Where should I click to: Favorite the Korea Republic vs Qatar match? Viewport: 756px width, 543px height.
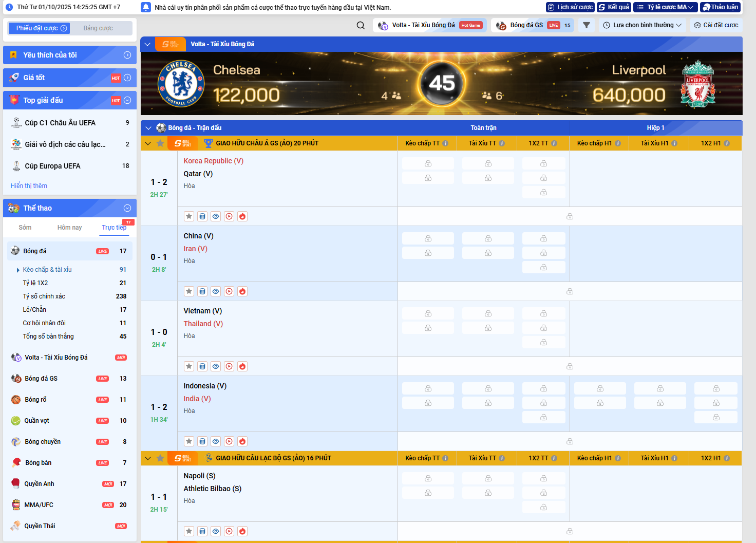pos(189,216)
